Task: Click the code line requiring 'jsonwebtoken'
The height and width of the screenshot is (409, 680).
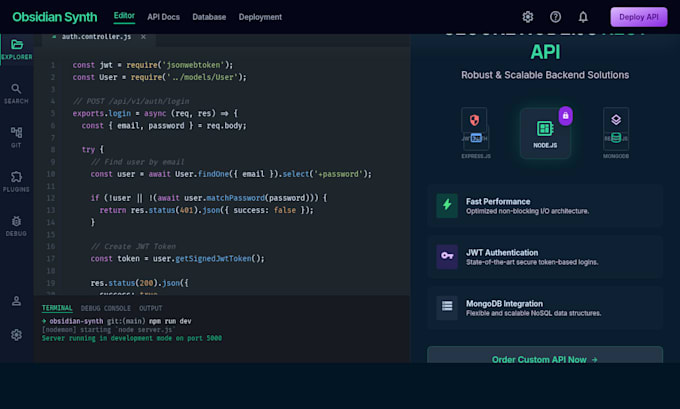Action: 153,65
